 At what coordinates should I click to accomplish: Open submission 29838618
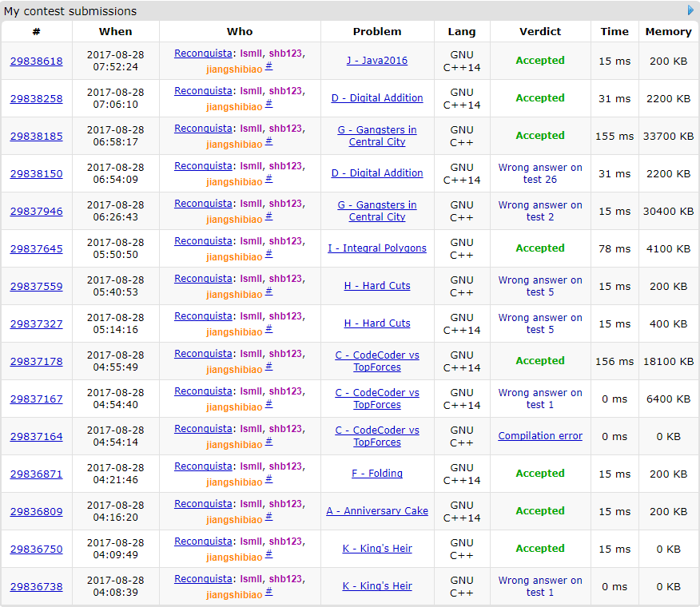click(36, 61)
